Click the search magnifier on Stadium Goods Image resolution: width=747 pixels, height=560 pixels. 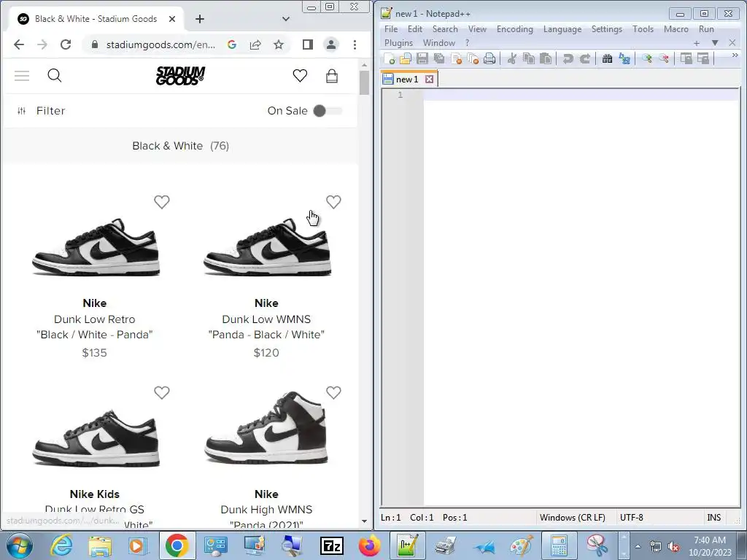point(54,76)
